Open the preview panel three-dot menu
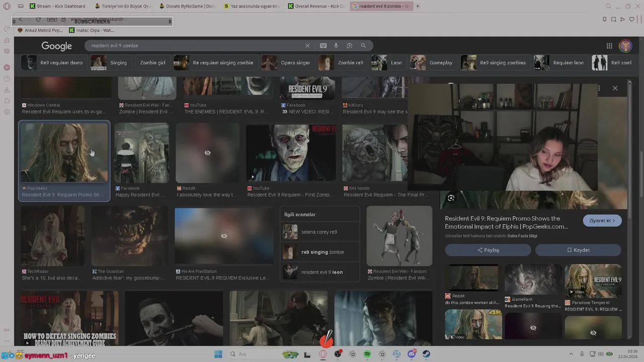 pos(599,88)
